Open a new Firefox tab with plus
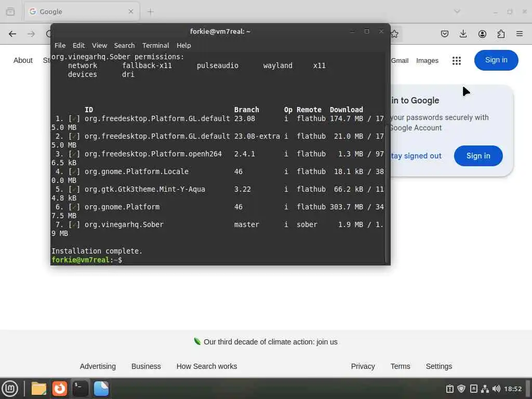This screenshot has height=399, width=532. [150, 12]
